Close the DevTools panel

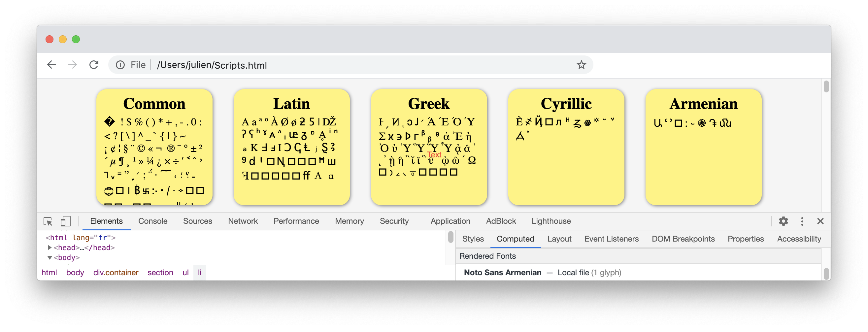820,221
